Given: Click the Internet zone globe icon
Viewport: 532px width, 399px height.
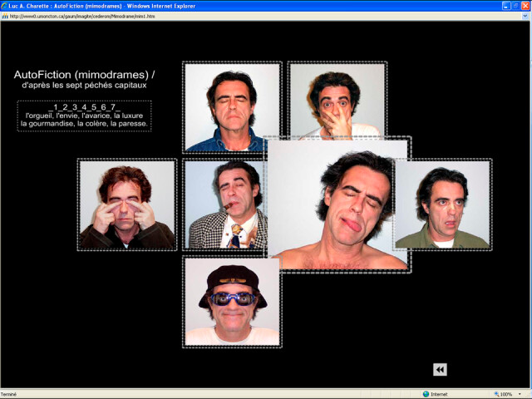Looking at the screenshot, I should (x=426, y=394).
